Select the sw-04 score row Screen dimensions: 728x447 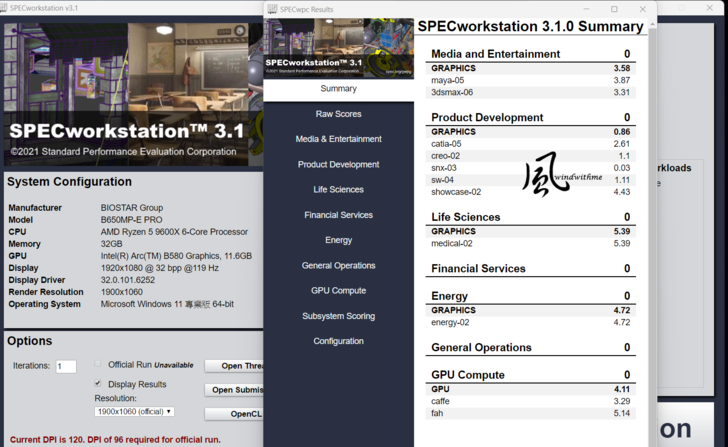(530, 180)
